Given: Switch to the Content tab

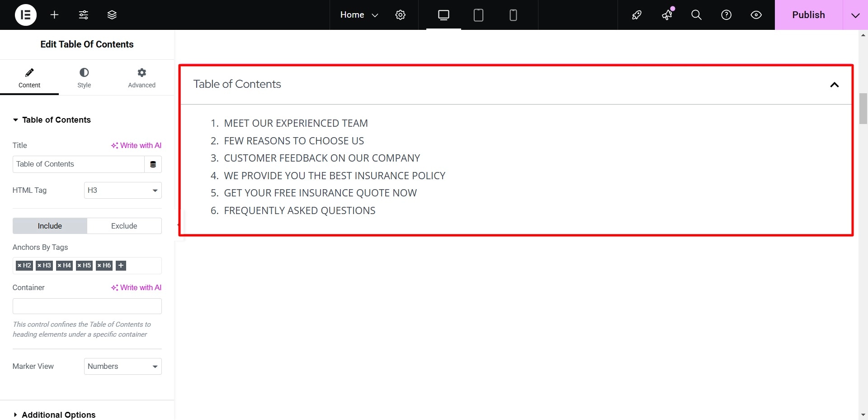Looking at the screenshot, I should pyautogui.click(x=29, y=78).
